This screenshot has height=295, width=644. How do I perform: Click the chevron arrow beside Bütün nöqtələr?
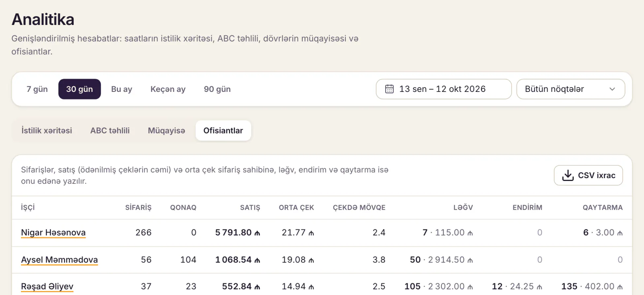coord(612,89)
